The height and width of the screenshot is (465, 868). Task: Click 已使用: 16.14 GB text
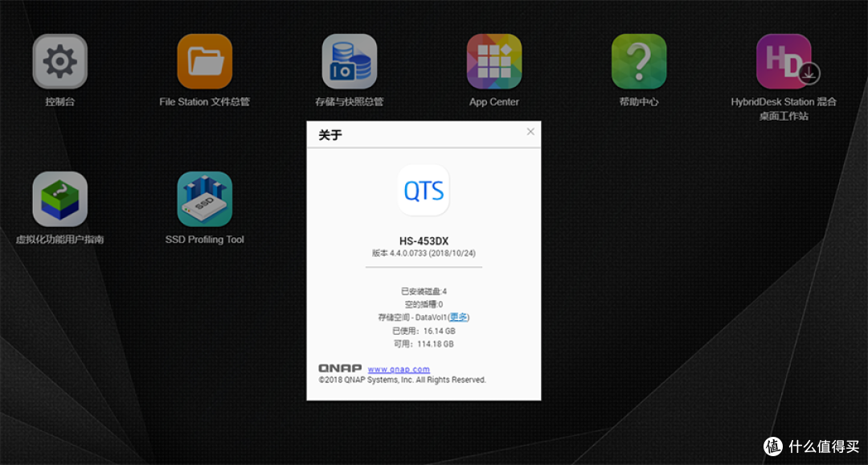pyautogui.click(x=424, y=331)
